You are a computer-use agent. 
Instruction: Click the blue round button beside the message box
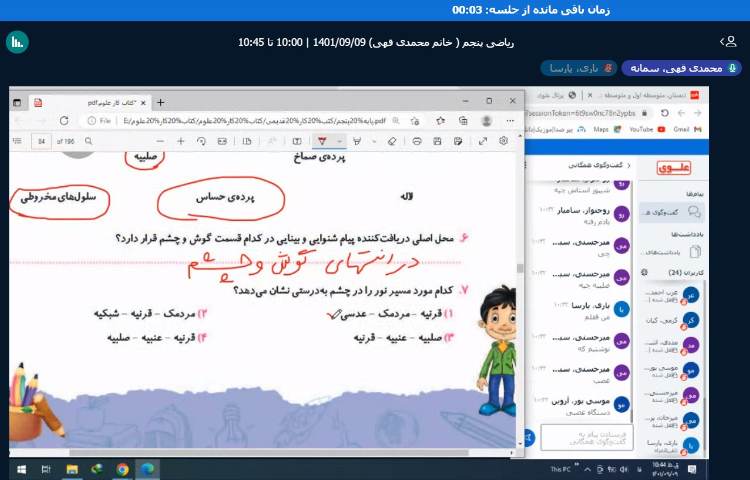click(x=529, y=437)
